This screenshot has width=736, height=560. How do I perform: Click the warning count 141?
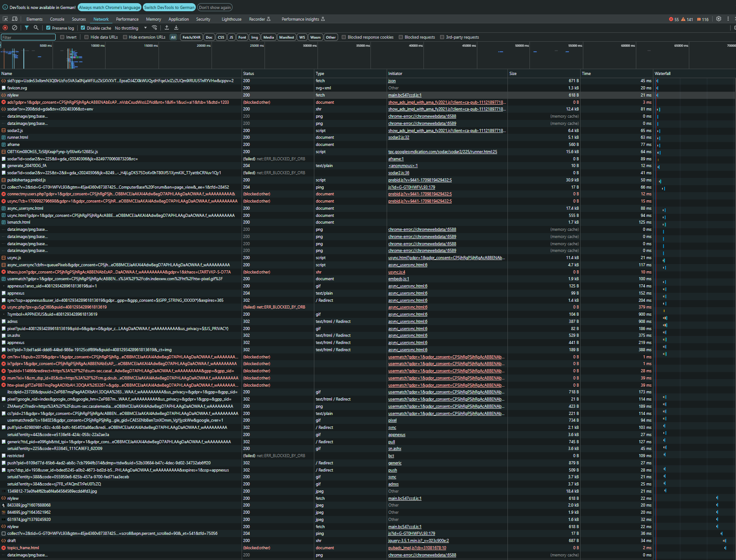coord(687,19)
